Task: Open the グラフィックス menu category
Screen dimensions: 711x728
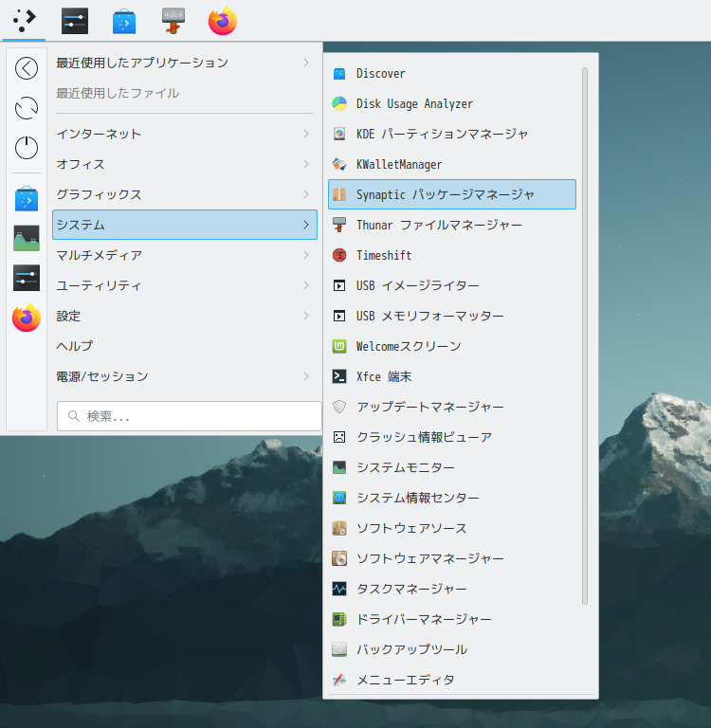Action: (x=185, y=194)
